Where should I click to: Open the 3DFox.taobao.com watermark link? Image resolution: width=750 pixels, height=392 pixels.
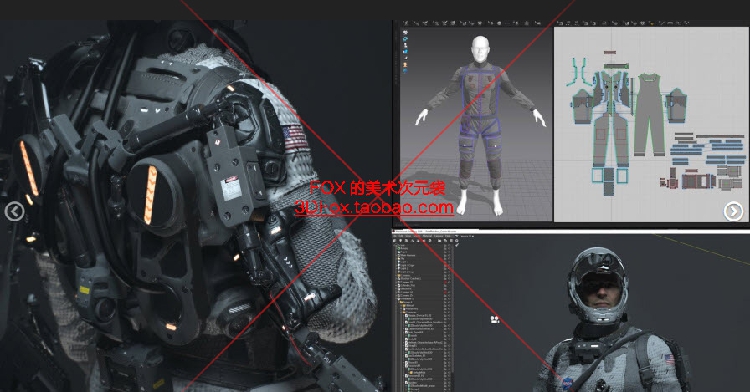click(x=374, y=207)
